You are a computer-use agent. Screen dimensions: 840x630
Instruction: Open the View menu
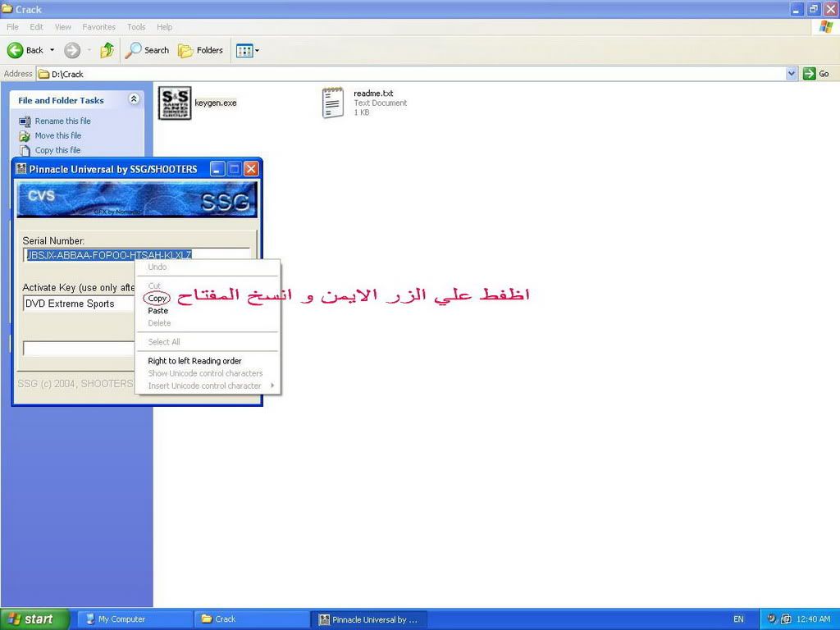[x=62, y=27]
